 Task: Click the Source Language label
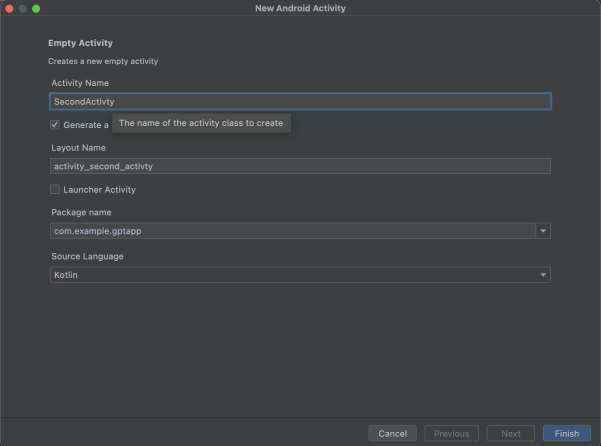pyautogui.click(x=87, y=256)
